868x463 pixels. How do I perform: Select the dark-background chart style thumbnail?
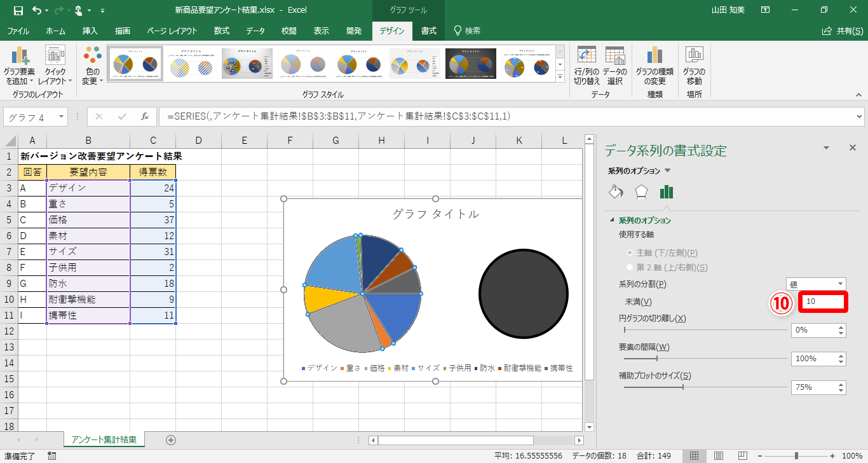[x=471, y=63]
